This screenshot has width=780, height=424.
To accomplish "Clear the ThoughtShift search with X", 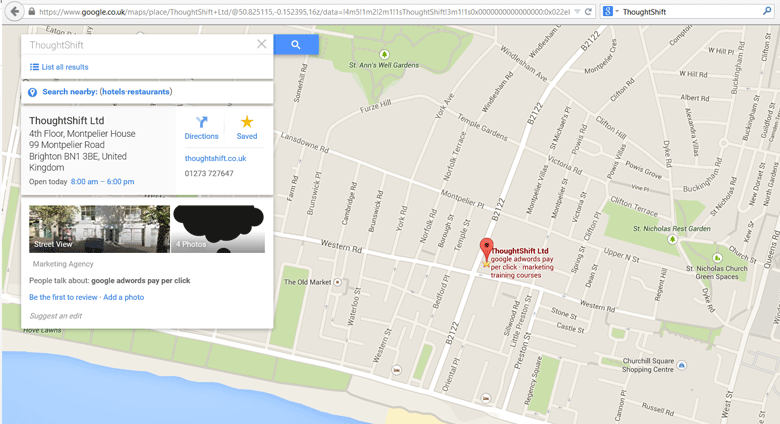I will [262, 44].
